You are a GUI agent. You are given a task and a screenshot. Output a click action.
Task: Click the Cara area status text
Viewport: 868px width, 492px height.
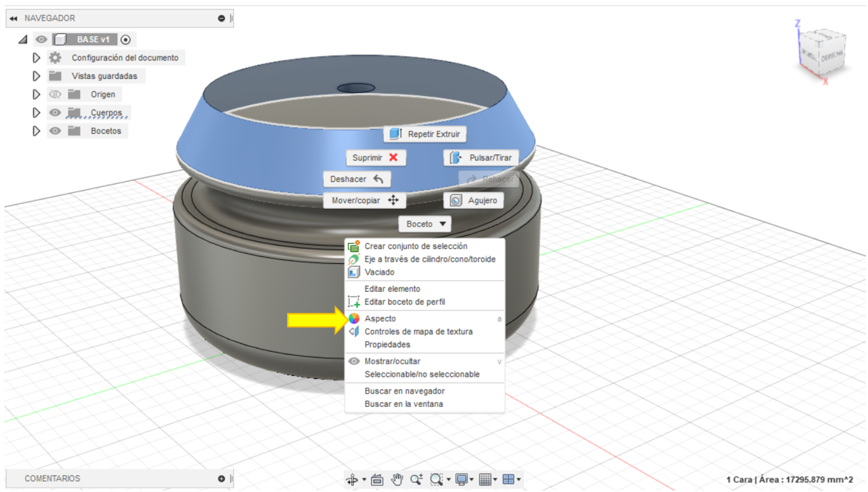click(x=790, y=480)
